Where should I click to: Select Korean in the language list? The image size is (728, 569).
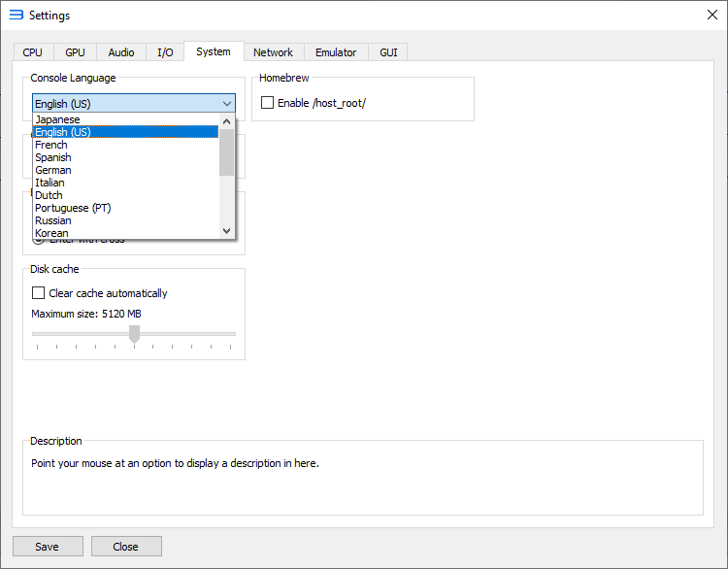coord(125,233)
